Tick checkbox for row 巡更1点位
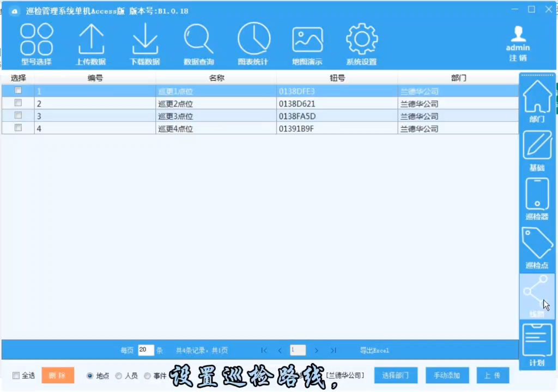Screen dimensions: 558x392 (18, 90)
